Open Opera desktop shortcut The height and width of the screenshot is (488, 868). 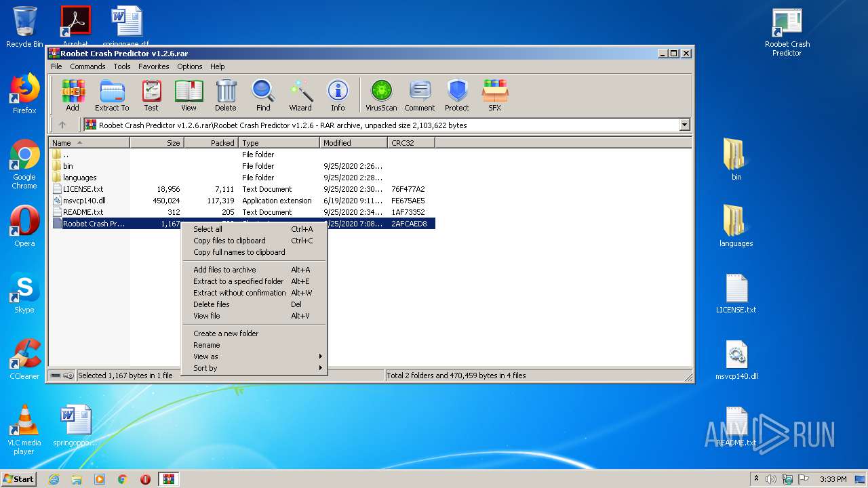tap(24, 226)
